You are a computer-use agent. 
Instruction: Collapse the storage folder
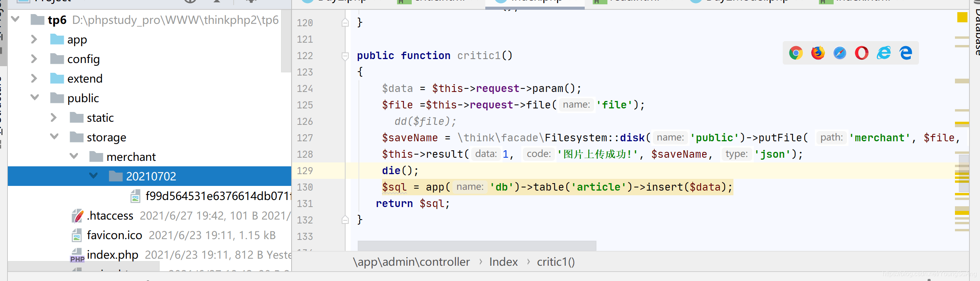[x=54, y=137]
